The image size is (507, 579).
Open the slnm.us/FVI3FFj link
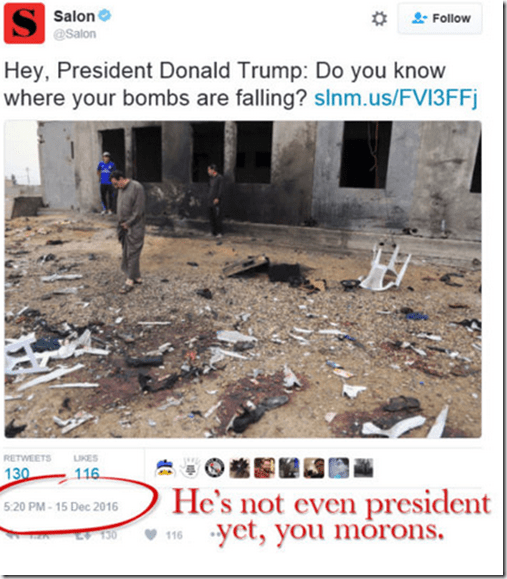[x=395, y=98]
